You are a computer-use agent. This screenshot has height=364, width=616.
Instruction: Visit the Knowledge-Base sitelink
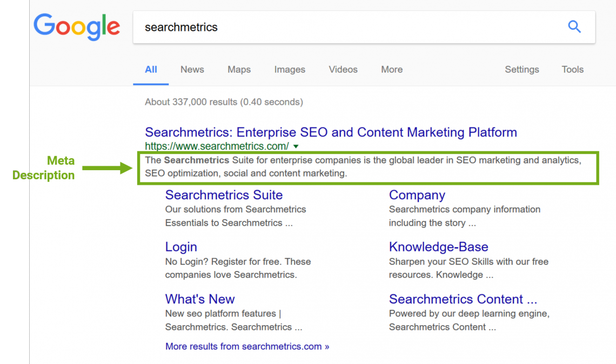click(x=438, y=246)
